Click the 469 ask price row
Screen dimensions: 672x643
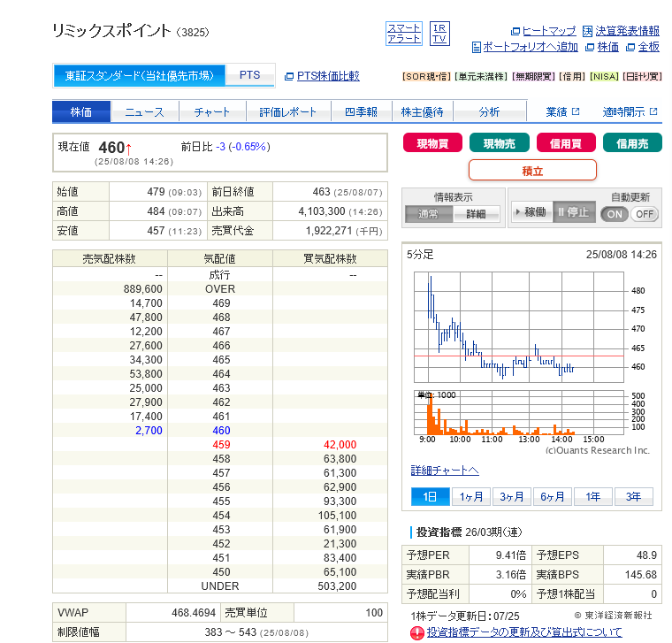221,303
